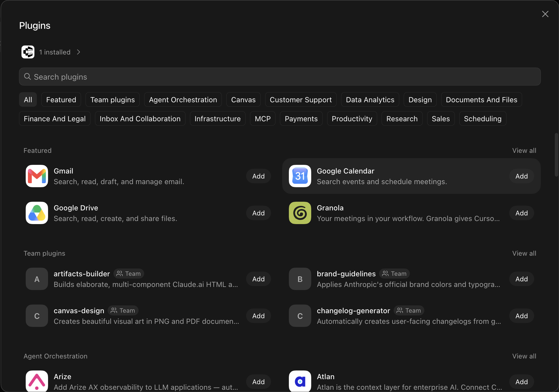Click the changelog-generator Team badge

coord(409,310)
